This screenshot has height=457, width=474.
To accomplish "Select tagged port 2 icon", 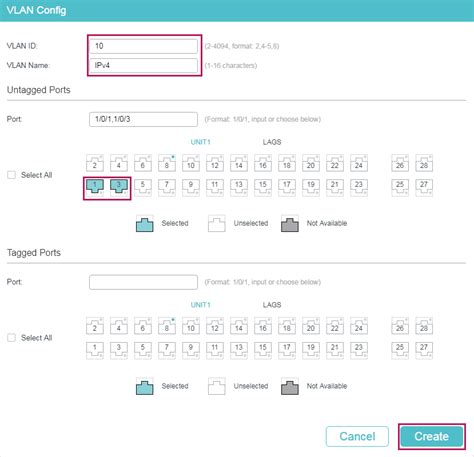I will tap(95, 326).
